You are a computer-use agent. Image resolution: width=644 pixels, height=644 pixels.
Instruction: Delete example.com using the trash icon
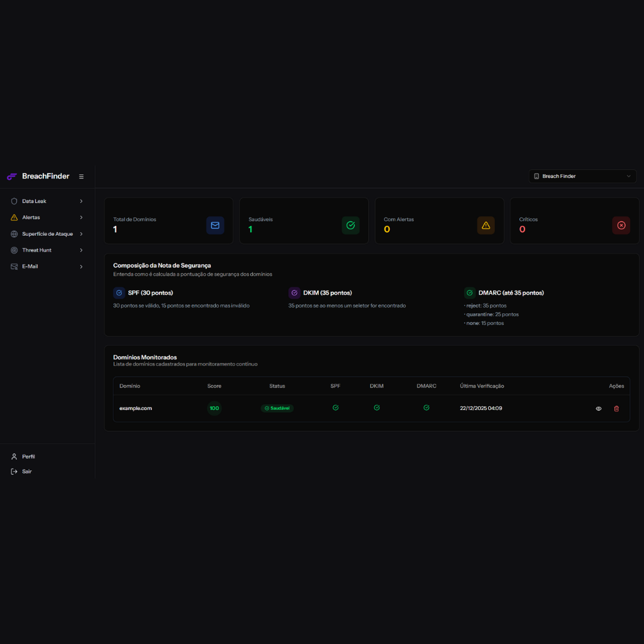[616, 409]
